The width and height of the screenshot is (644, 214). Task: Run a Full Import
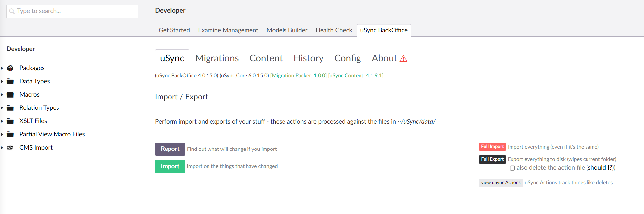pos(492,147)
